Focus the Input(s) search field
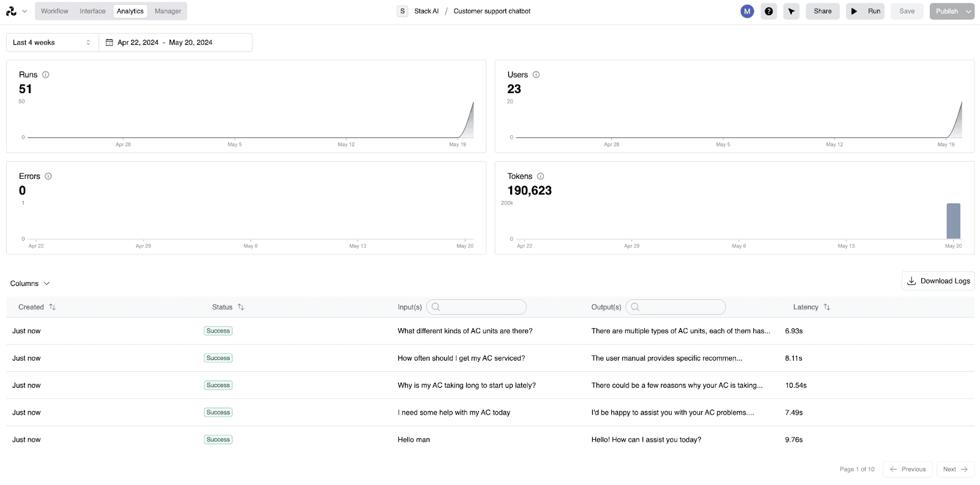 click(477, 307)
